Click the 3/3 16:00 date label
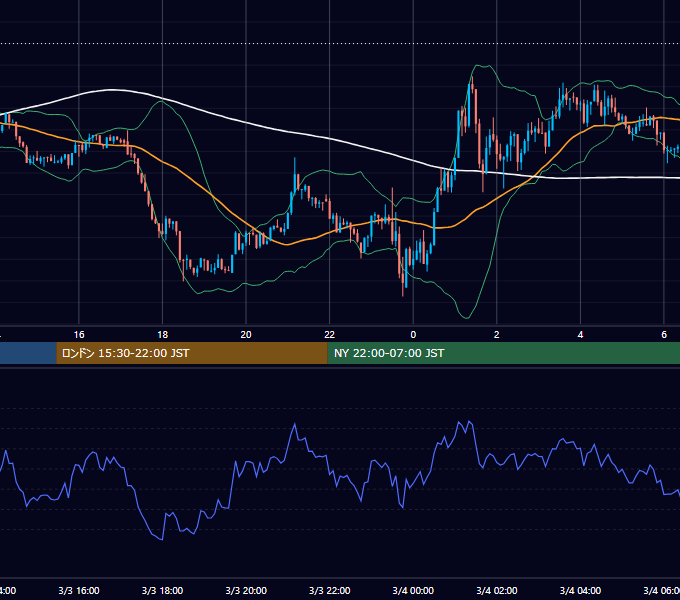The image size is (680, 600). 79,590
